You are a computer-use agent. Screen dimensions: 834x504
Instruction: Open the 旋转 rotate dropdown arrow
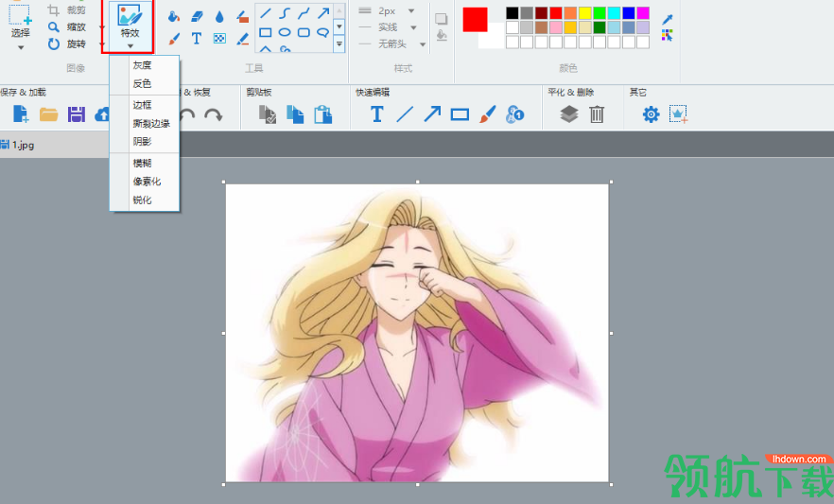click(102, 44)
